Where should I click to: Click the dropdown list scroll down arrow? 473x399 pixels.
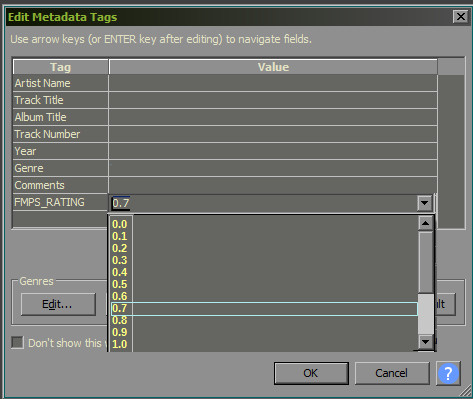pyautogui.click(x=425, y=341)
